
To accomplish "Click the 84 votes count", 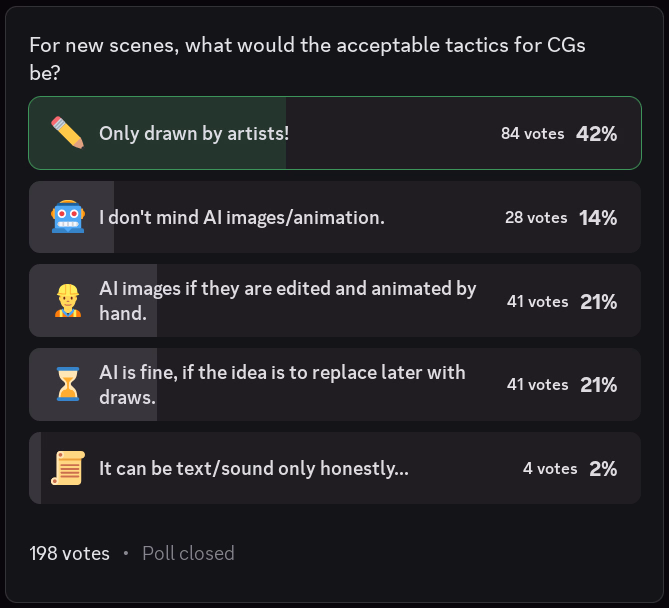I will 532,133.
